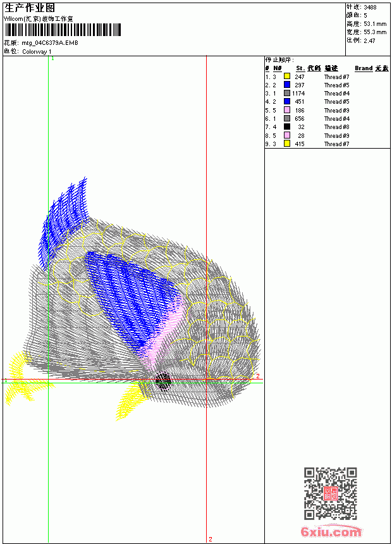The image size is (392, 544).
Task: Open the 6xiu.com watermark link
Action: (331, 531)
